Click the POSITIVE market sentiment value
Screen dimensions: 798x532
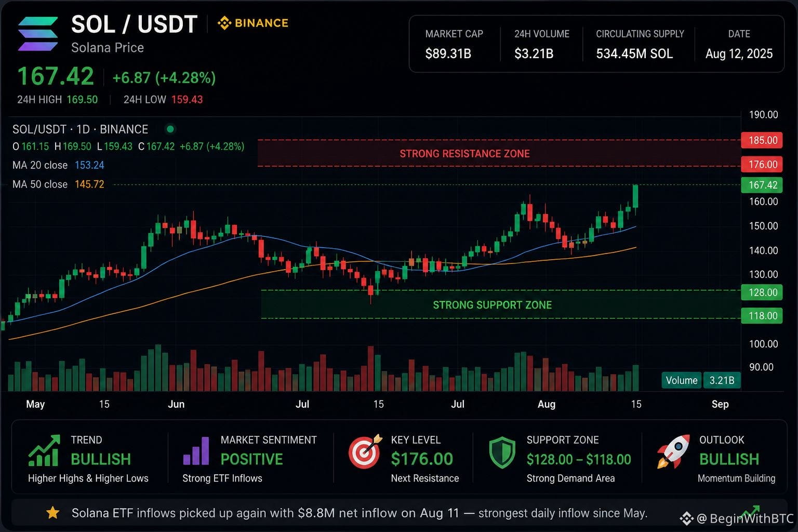pyautogui.click(x=252, y=459)
